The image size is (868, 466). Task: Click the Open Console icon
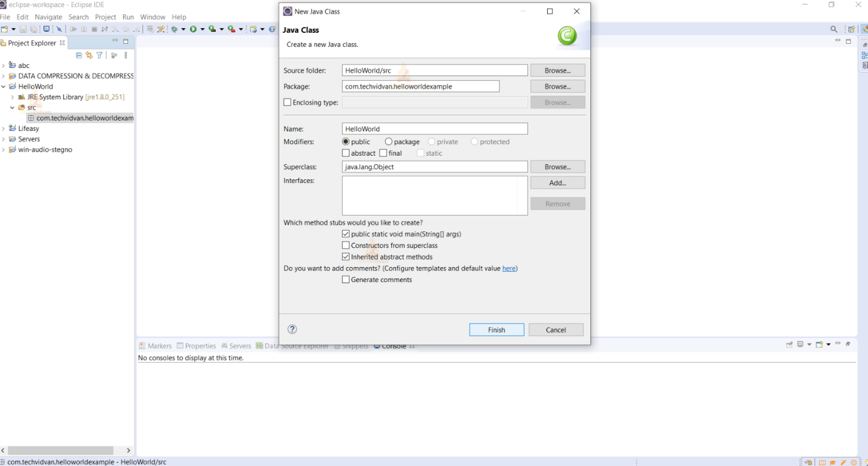[x=820, y=344]
